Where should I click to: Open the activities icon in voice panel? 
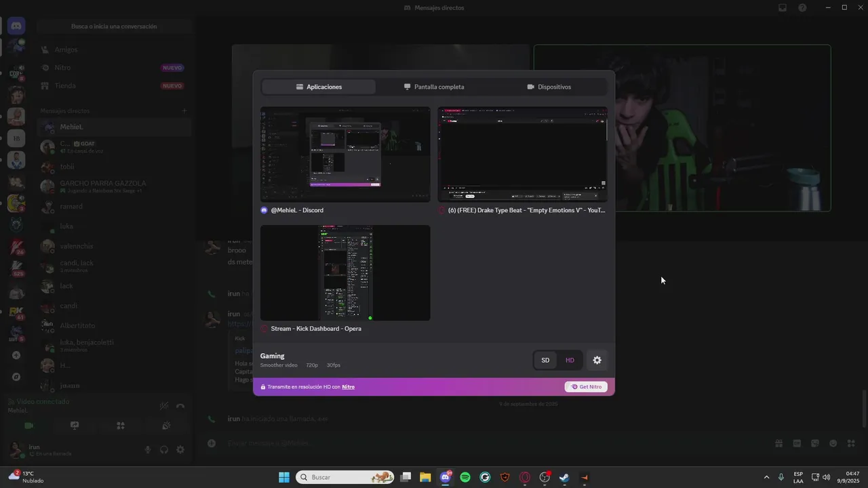pyautogui.click(x=121, y=426)
